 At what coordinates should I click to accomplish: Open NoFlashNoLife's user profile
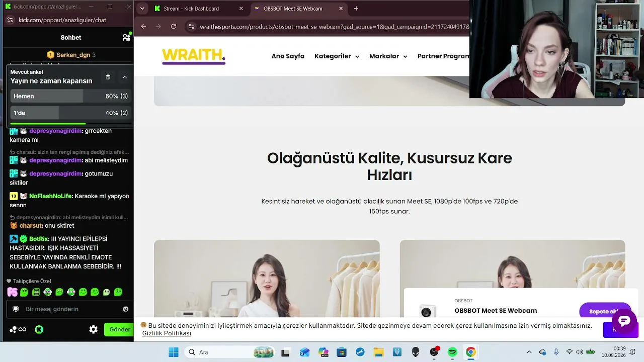(51, 196)
